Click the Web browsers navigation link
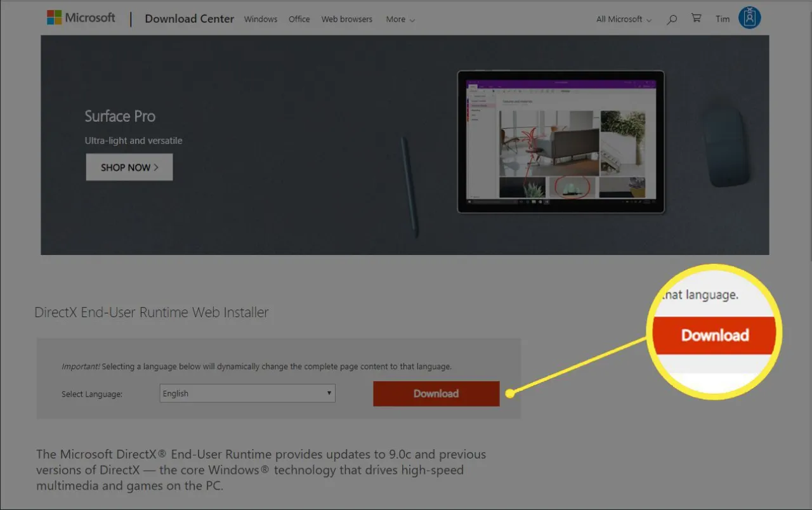 coord(346,19)
